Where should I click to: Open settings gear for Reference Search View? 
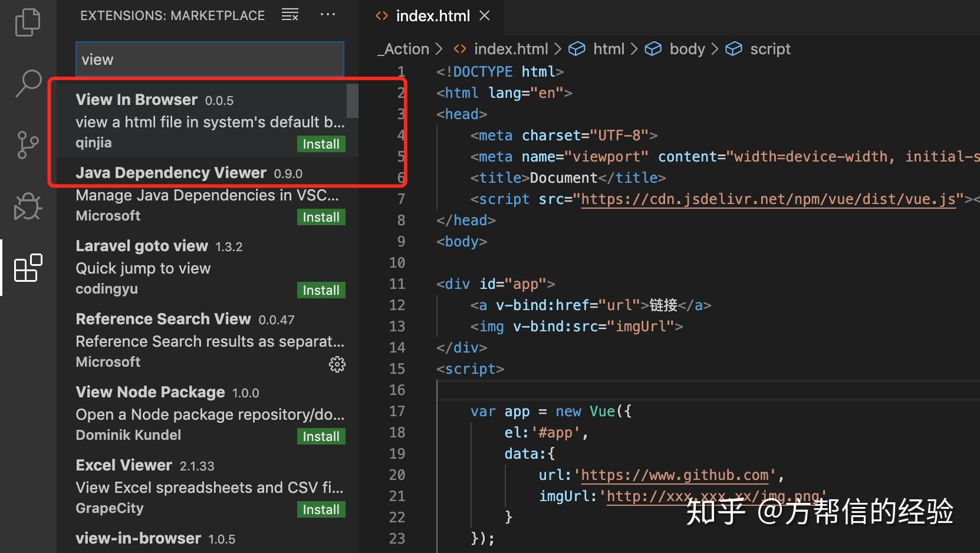click(337, 364)
